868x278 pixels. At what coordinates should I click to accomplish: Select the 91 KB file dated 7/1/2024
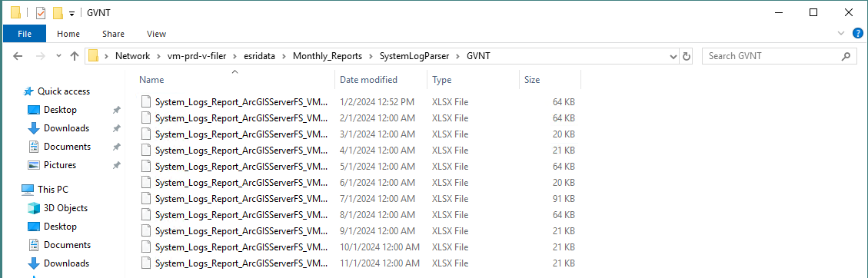pyautogui.click(x=358, y=198)
